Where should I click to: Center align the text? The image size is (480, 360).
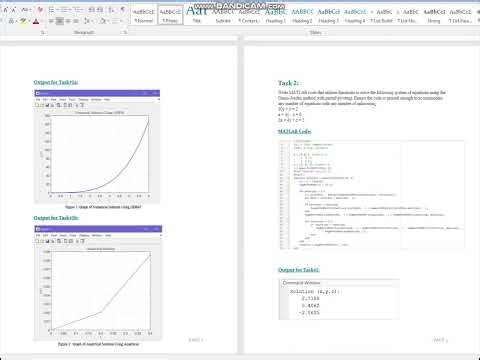point(60,21)
